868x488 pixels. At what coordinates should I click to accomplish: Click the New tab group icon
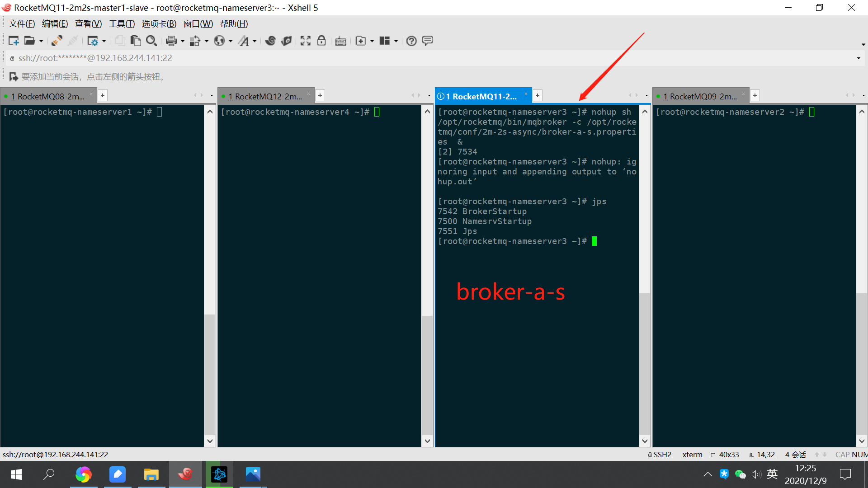[x=361, y=41]
